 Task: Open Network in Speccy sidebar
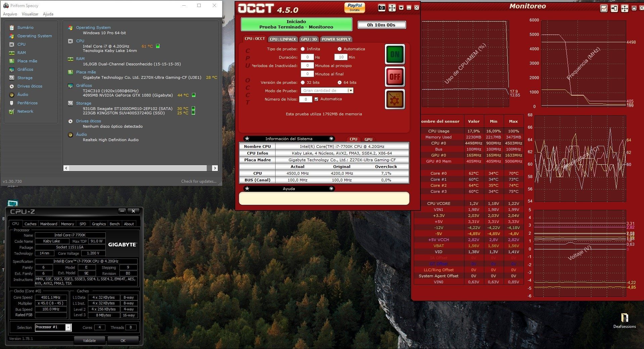click(x=25, y=111)
